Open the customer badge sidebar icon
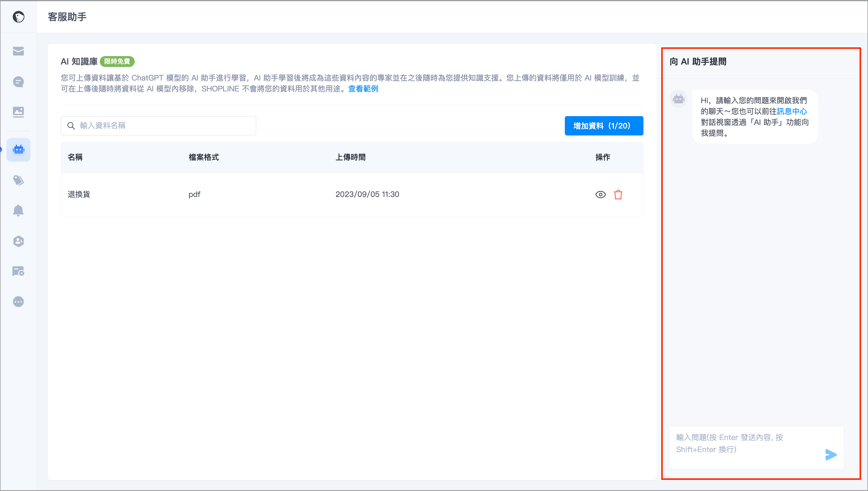This screenshot has width=868, height=491. coord(18,241)
